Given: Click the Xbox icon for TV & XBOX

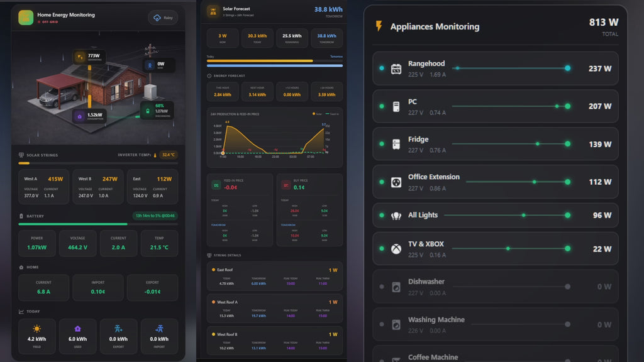Looking at the screenshot, I should click(x=396, y=249).
